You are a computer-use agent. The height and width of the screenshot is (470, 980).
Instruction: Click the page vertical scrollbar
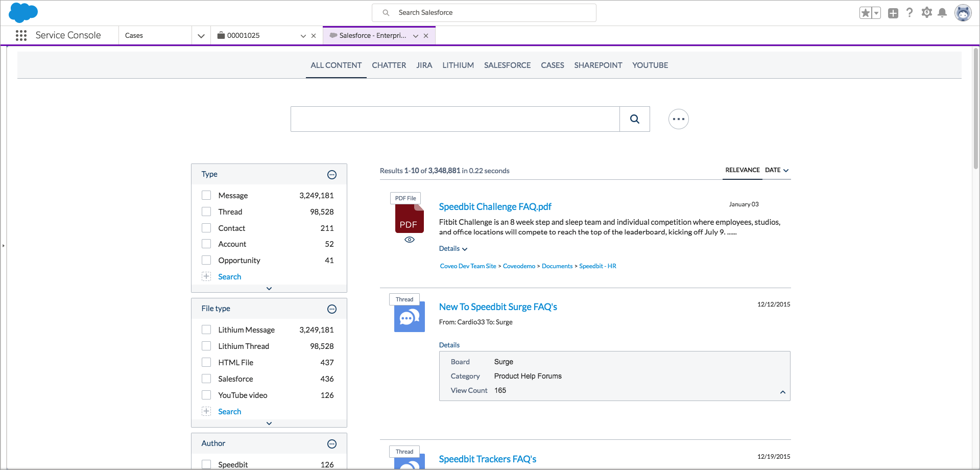(x=976, y=108)
